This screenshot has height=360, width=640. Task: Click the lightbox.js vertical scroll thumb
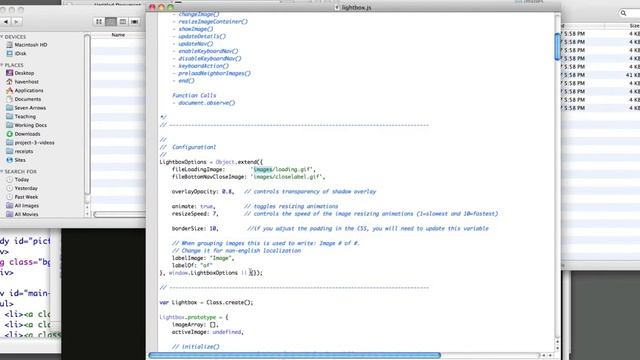point(557,47)
